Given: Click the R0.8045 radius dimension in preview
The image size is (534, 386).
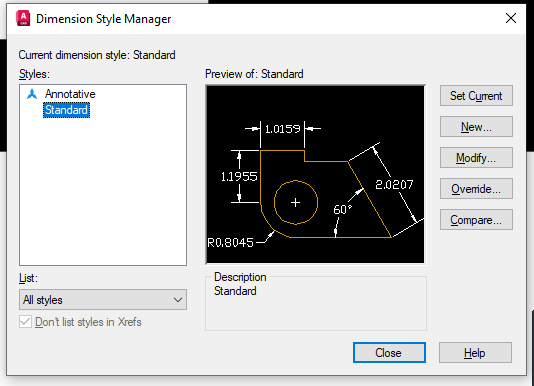Looking at the screenshot, I should [231, 243].
